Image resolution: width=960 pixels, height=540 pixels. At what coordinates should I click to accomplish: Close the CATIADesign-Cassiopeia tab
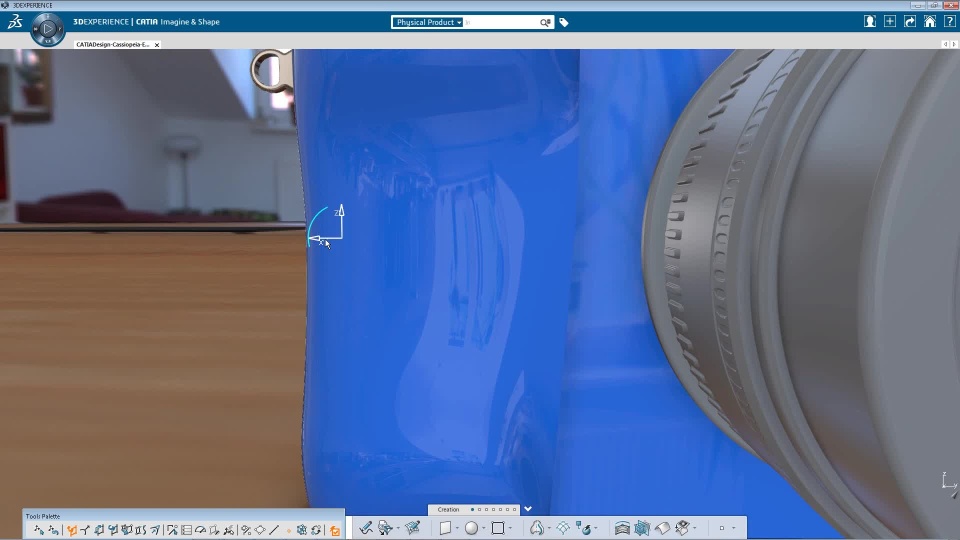pyautogui.click(x=157, y=45)
